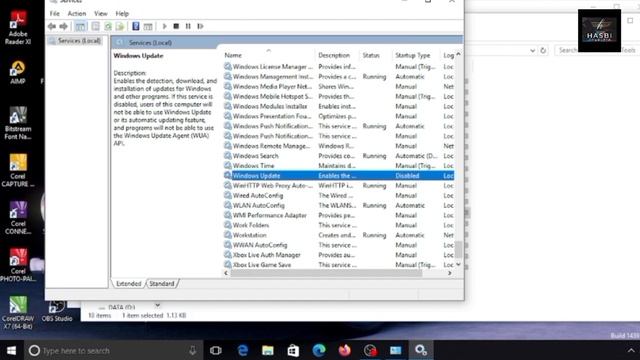640x360 pixels.
Task: Click refresh button in background Explorer window
Action: (543, 50)
